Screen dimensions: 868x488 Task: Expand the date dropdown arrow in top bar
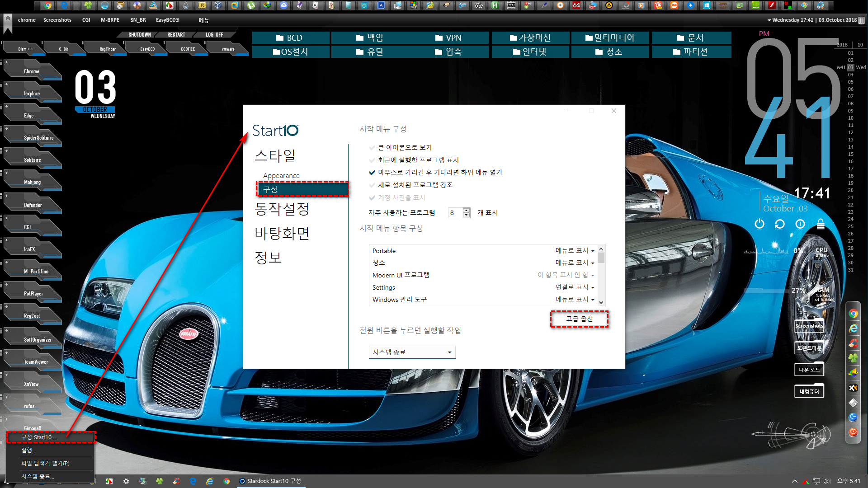(x=769, y=20)
